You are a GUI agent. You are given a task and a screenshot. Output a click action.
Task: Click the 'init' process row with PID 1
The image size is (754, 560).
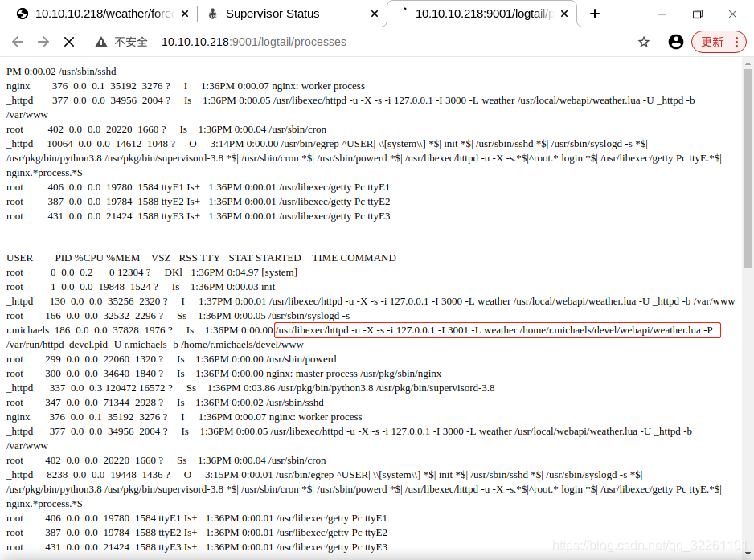[141, 287]
